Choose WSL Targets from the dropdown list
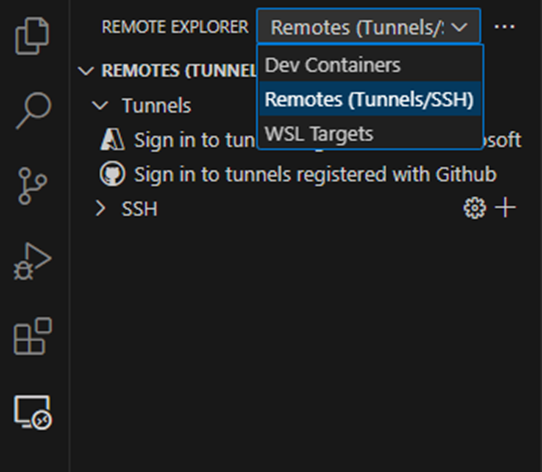The height and width of the screenshot is (472, 542). [x=370, y=133]
